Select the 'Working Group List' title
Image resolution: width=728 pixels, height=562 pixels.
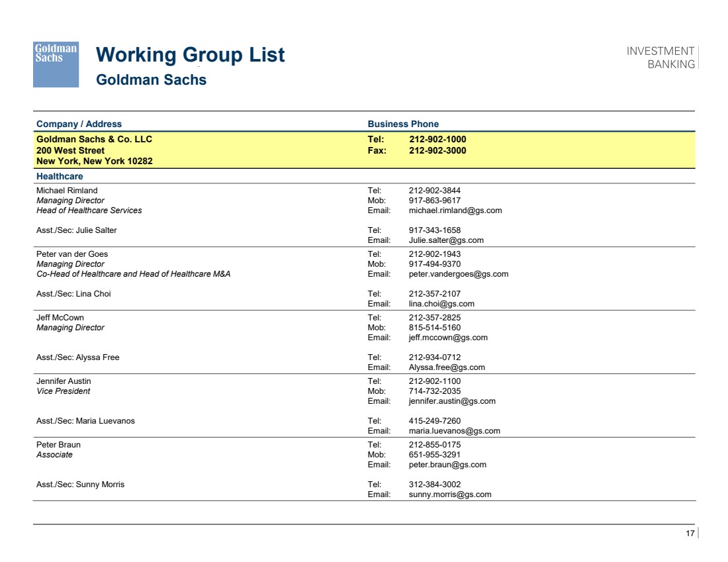(x=190, y=55)
